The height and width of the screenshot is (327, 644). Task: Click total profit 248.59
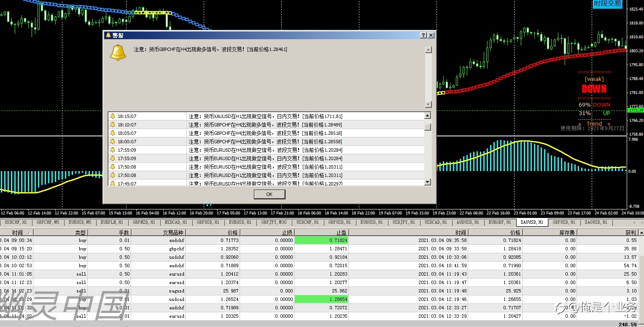[628, 324]
